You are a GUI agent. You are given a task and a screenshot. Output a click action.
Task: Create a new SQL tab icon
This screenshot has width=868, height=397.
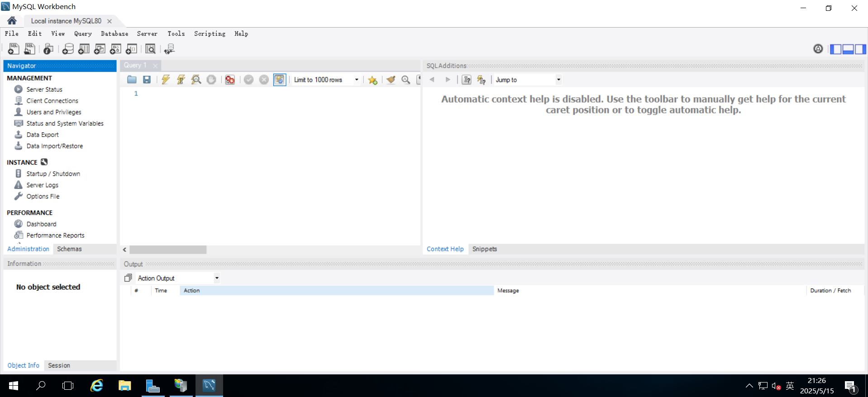[x=14, y=49]
